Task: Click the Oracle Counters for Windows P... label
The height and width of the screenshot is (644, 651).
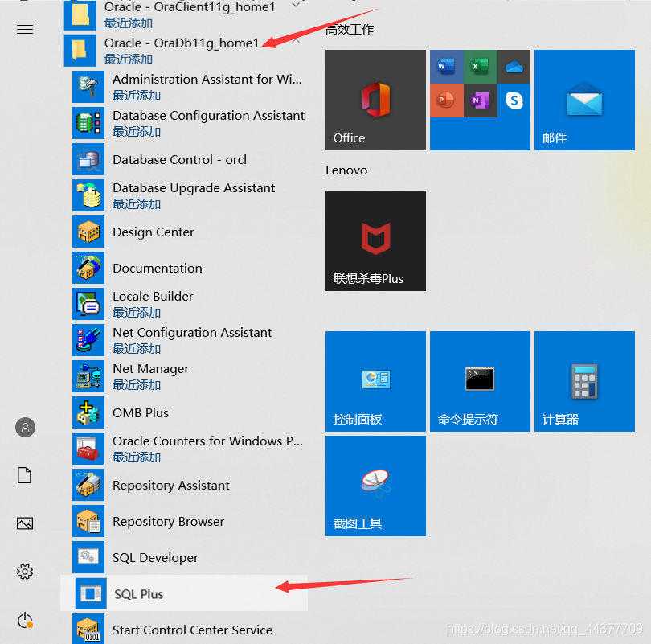Action: tap(207, 441)
